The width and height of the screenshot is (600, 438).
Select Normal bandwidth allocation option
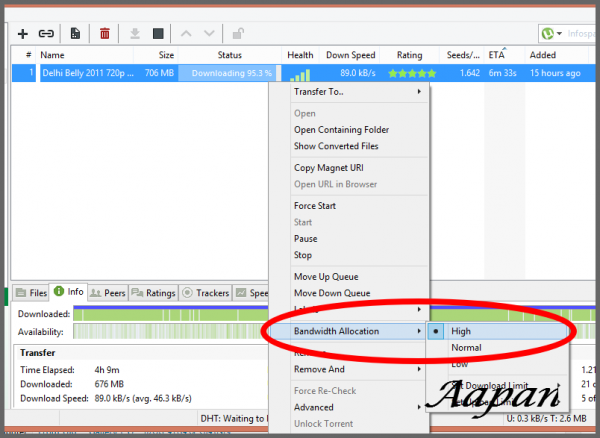[497, 348]
